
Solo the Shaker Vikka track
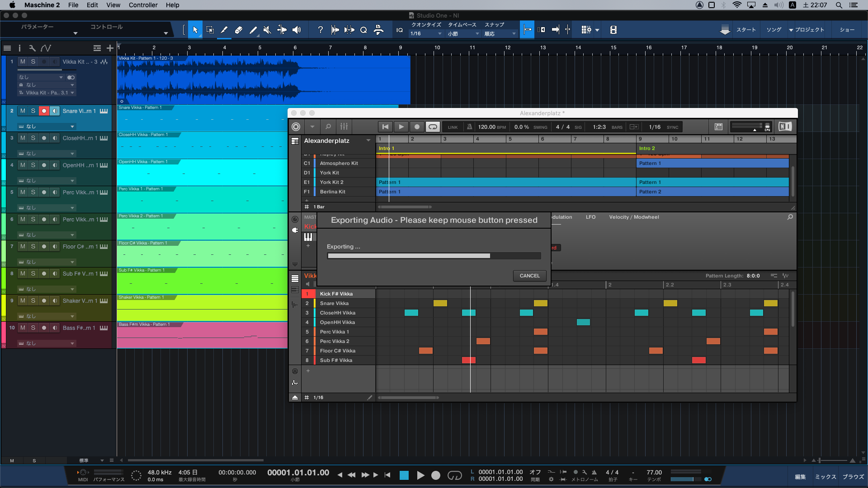click(33, 300)
